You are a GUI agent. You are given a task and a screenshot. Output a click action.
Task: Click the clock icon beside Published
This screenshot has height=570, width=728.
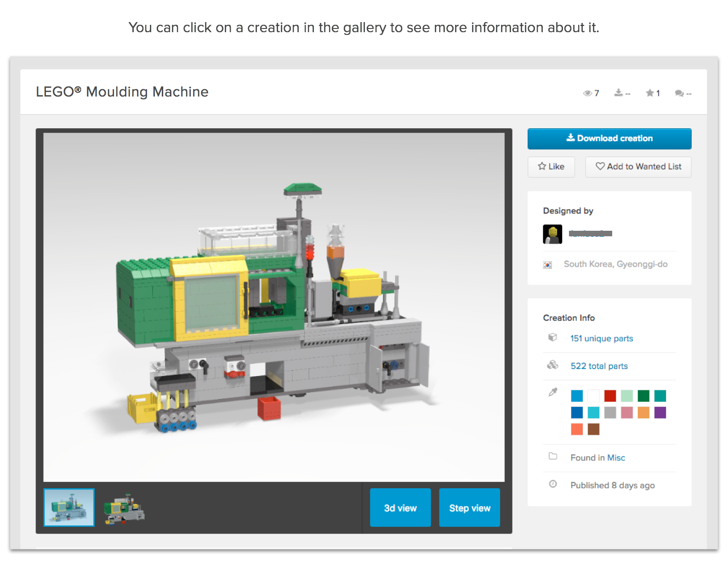coord(553,484)
